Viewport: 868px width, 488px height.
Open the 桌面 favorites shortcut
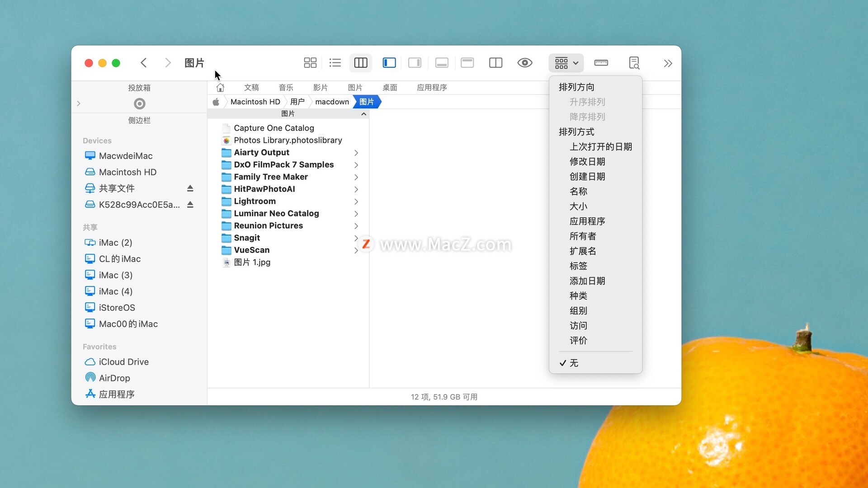click(x=390, y=88)
